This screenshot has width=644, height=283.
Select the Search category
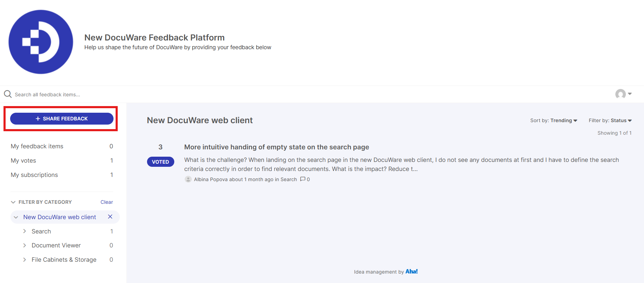[x=41, y=231]
